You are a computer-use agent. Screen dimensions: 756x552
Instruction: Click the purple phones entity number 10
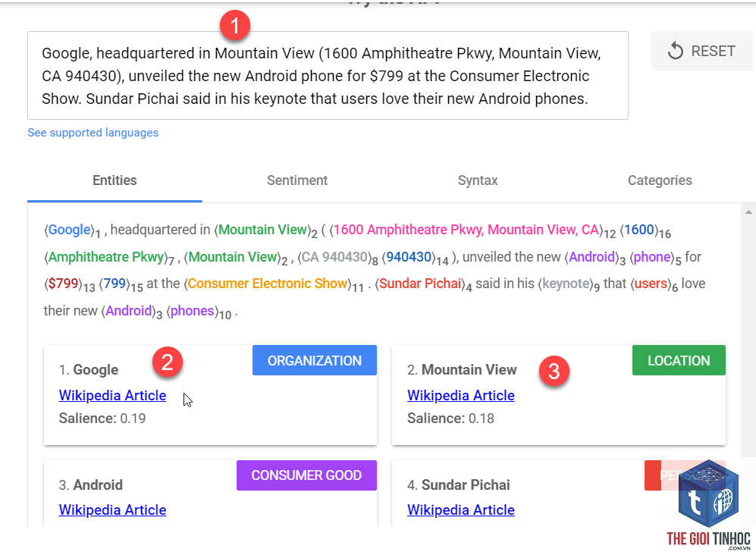tap(193, 311)
